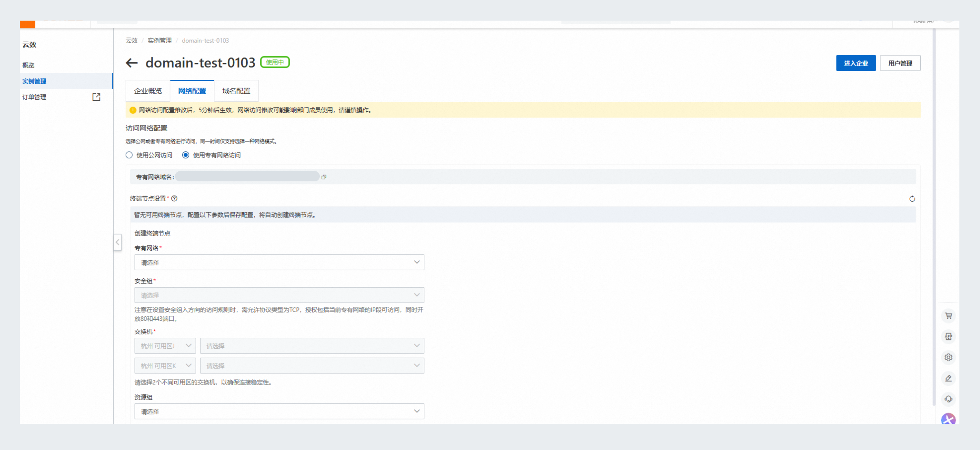The image size is (980, 450).
Task: Open the 杭州 可用区J zone dropdown
Action: [165, 346]
